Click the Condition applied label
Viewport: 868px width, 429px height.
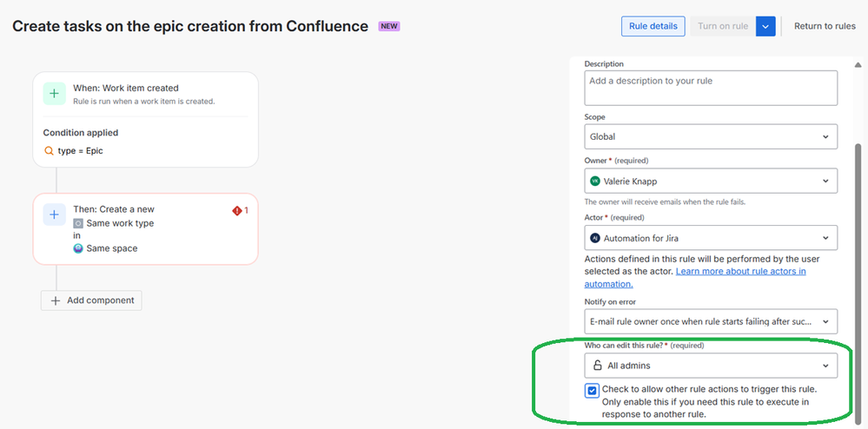click(80, 133)
